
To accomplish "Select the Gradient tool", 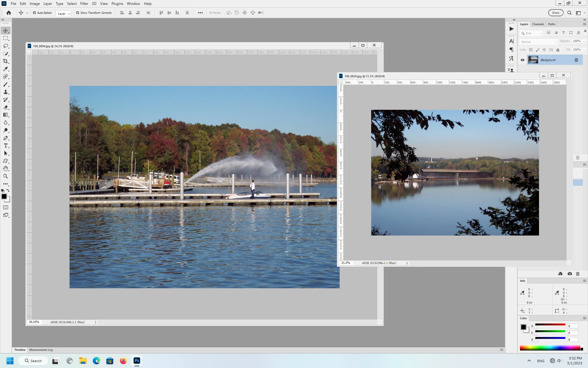I will pyautogui.click(x=6, y=115).
